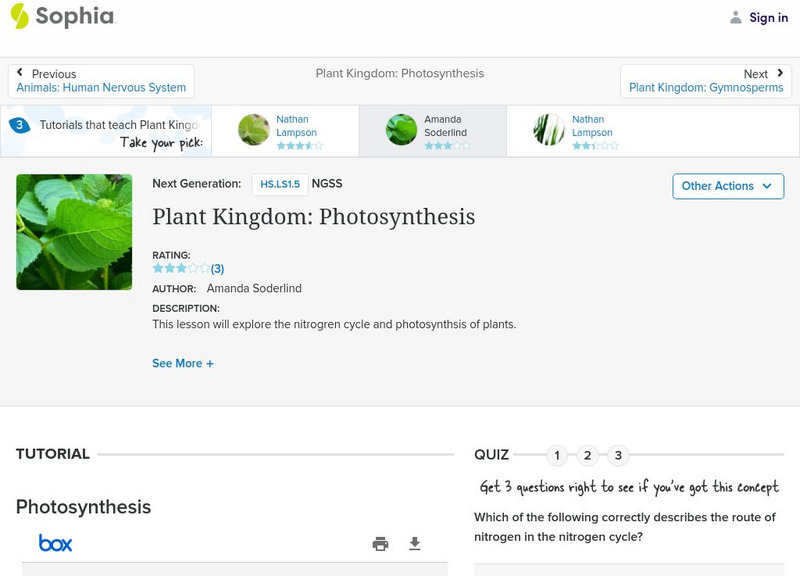This screenshot has height=576, width=800.
Task: Click the tutorials count badge 3
Action: click(19, 126)
